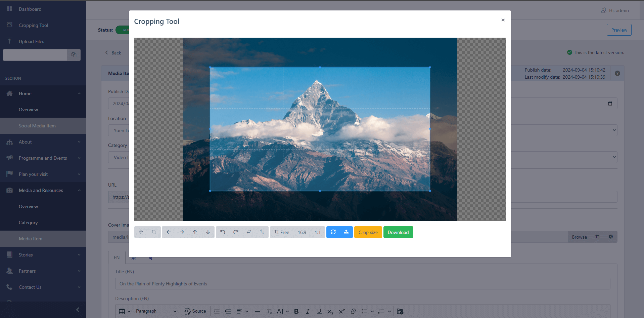Select the 1:1 aspect ratio
The height and width of the screenshot is (318, 644).
pos(317,232)
